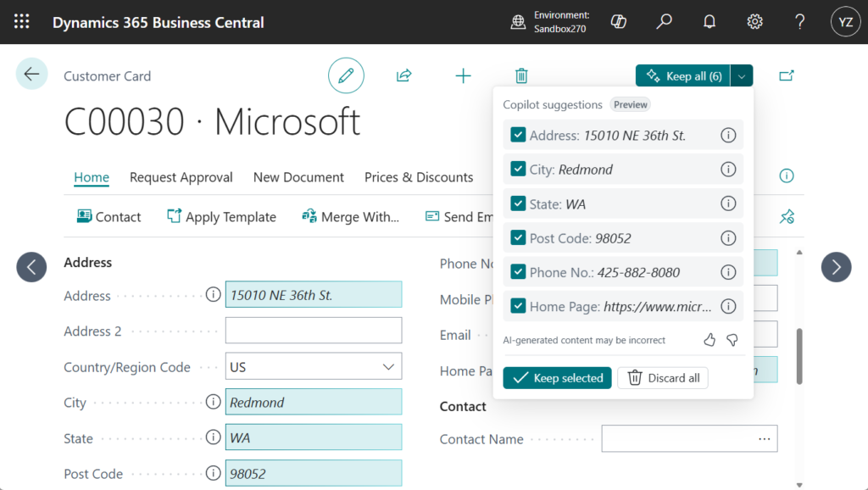The width and height of the screenshot is (868, 490).
Task: Click the Keep selected button
Action: click(x=559, y=378)
